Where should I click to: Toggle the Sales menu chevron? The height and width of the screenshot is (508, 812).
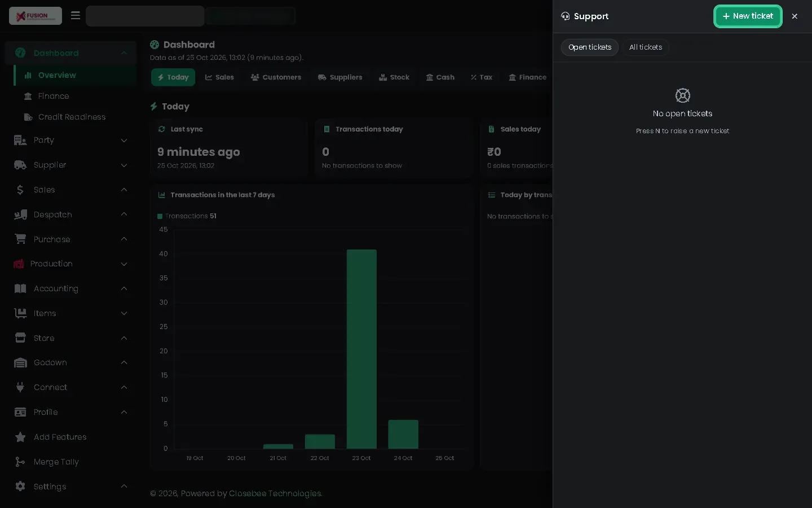click(124, 190)
